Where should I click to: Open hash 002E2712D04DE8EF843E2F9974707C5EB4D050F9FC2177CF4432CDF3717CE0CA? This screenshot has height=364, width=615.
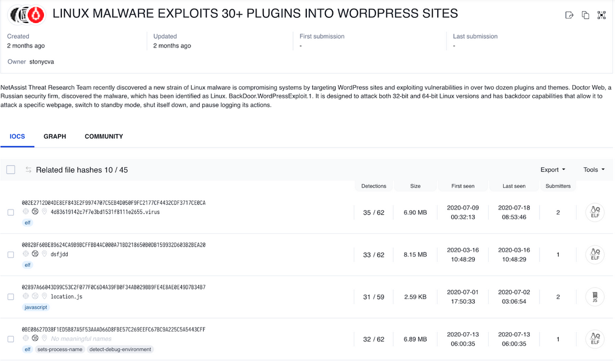coord(114,203)
